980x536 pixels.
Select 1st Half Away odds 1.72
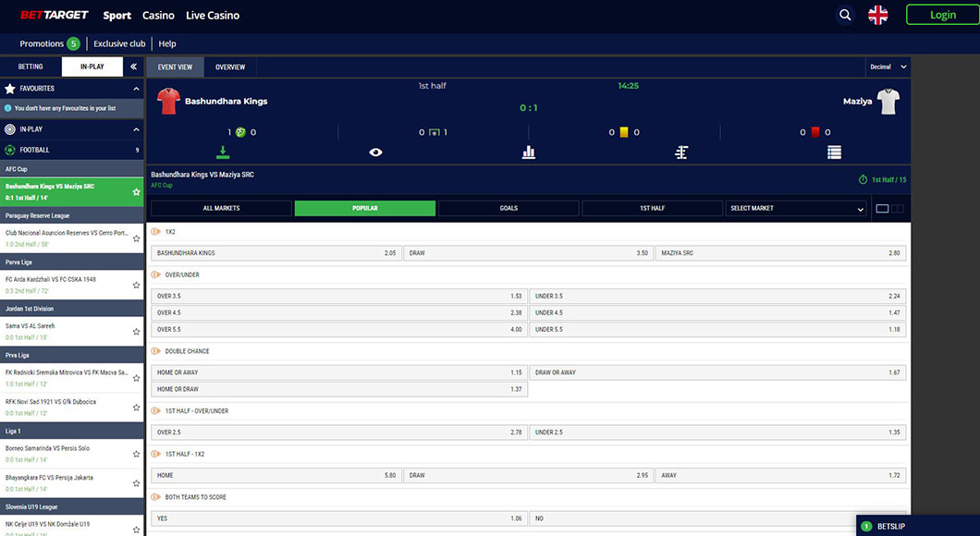click(780, 475)
